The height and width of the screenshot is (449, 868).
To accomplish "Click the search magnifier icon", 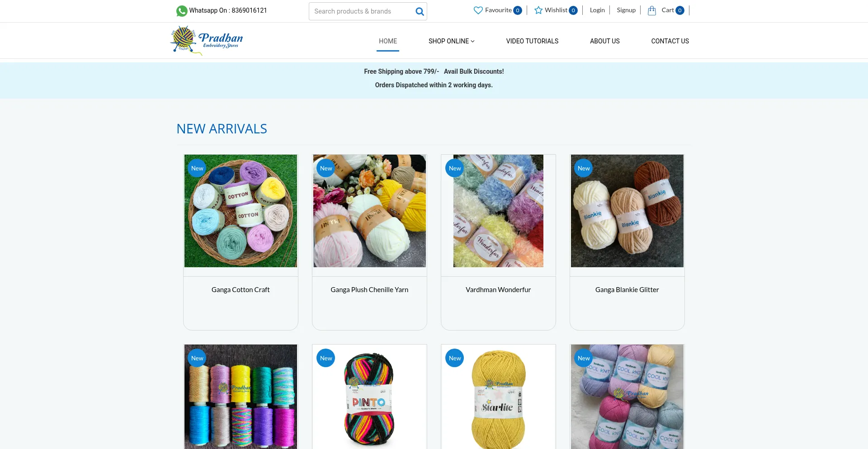I will tap(420, 11).
